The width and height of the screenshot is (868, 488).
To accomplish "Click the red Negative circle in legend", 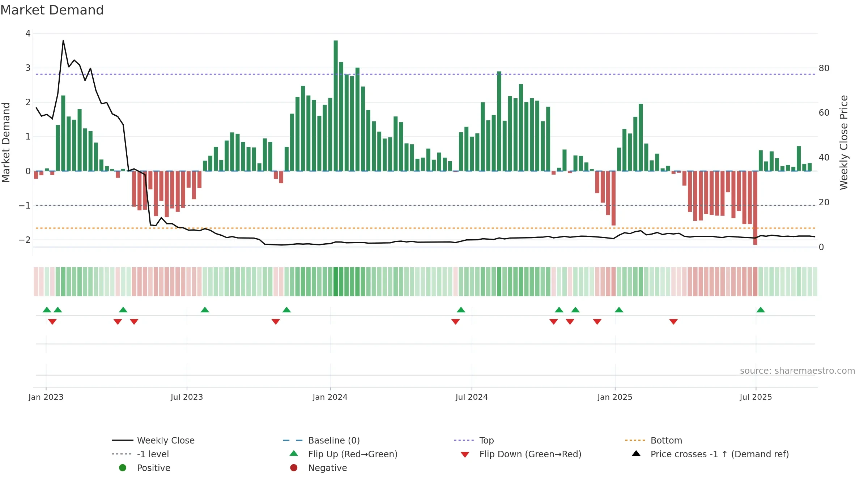I will coord(294,468).
